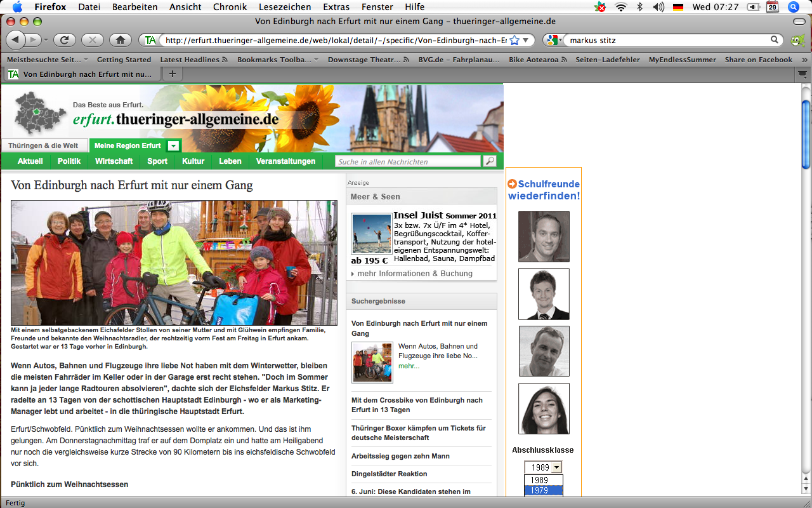Click the Getting Started bookmark
The image size is (812, 508).
point(124,60)
